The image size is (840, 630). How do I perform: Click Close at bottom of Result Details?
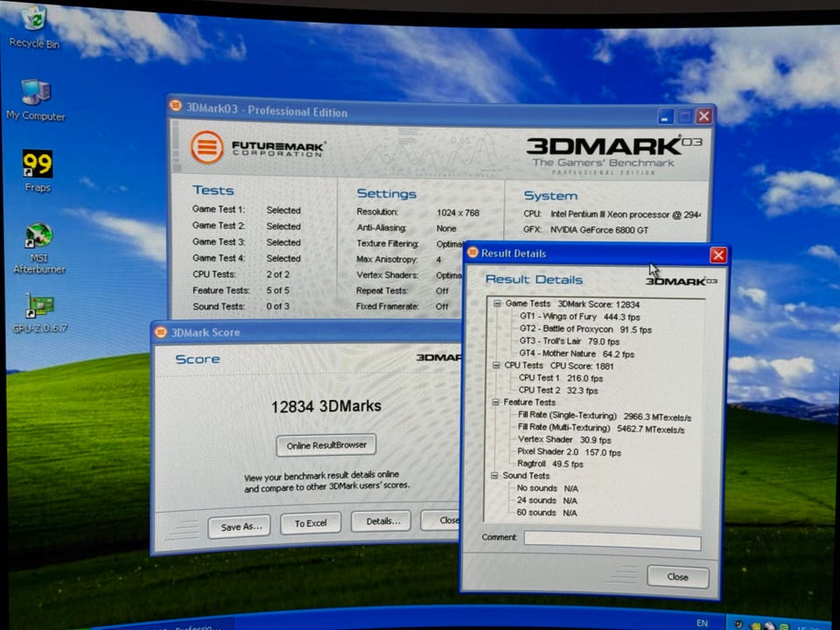677,577
